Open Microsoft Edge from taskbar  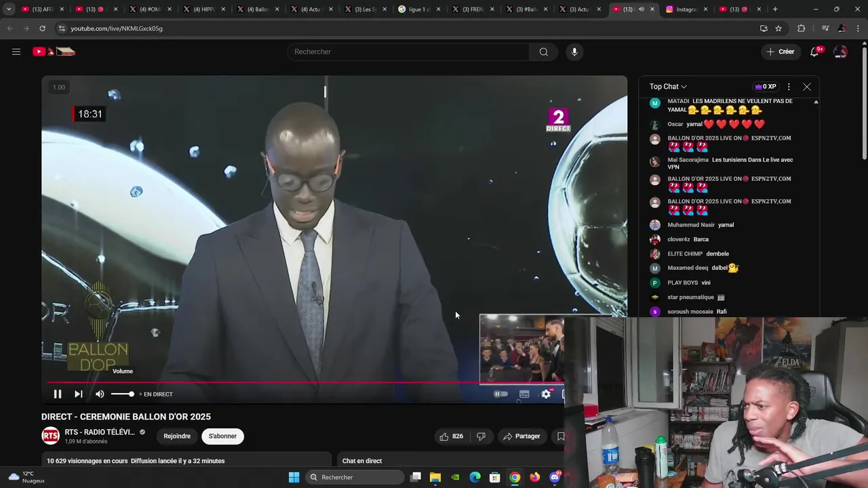point(475,477)
